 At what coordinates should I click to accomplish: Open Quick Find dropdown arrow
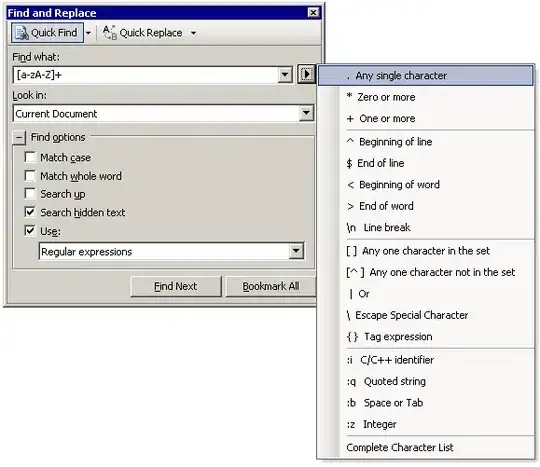[x=88, y=33]
